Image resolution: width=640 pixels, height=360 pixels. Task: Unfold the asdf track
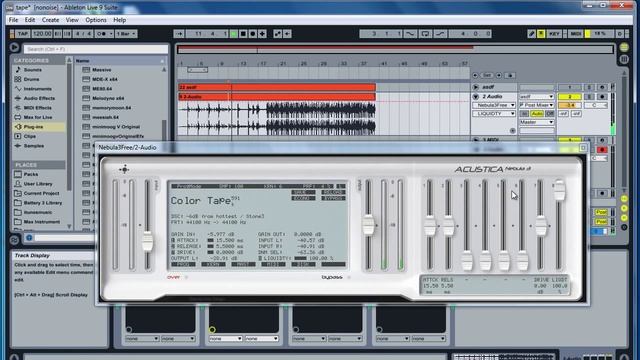[x=476, y=87]
